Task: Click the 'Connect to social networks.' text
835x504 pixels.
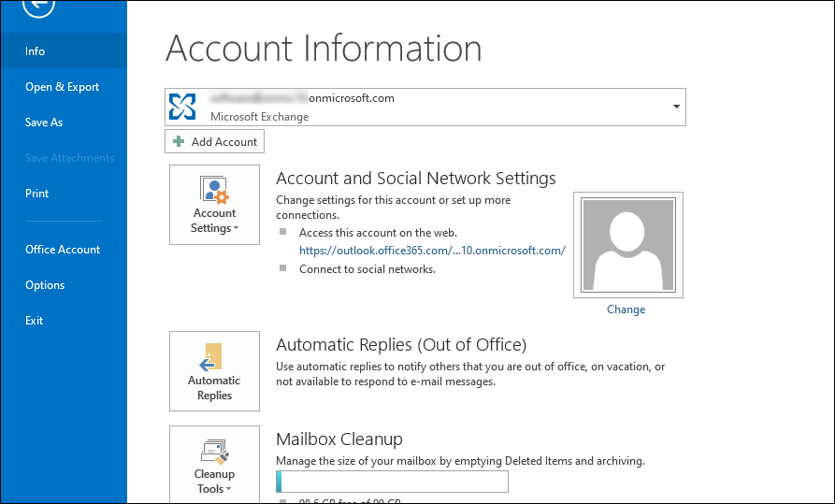Action: tap(367, 269)
